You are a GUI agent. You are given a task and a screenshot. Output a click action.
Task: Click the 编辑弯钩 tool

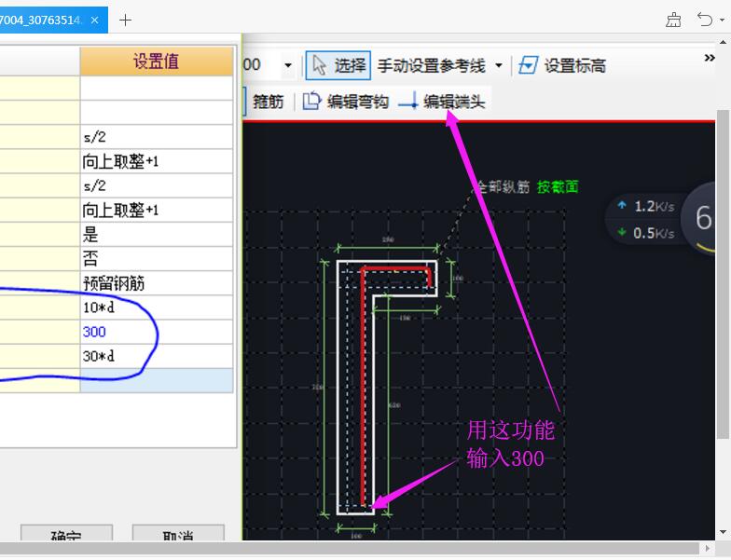(x=345, y=101)
